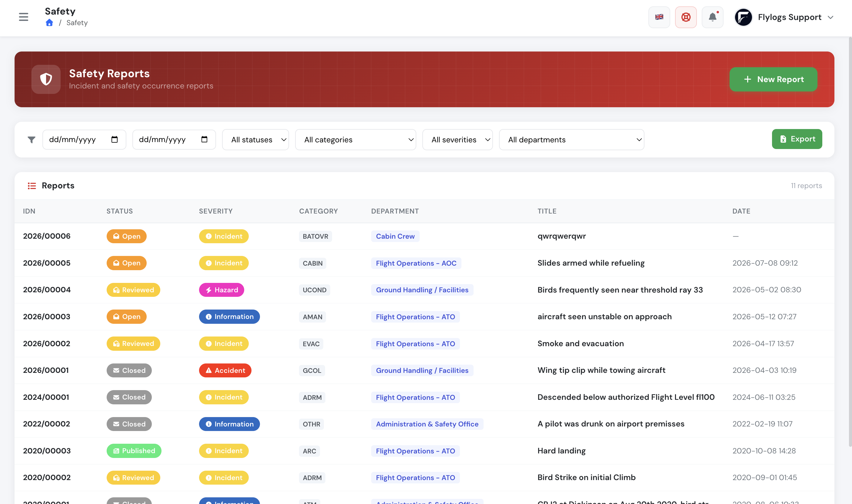Open the lifebuoy support icon
Image resolution: width=852 pixels, height=504 pixels.
pos(686,17)
